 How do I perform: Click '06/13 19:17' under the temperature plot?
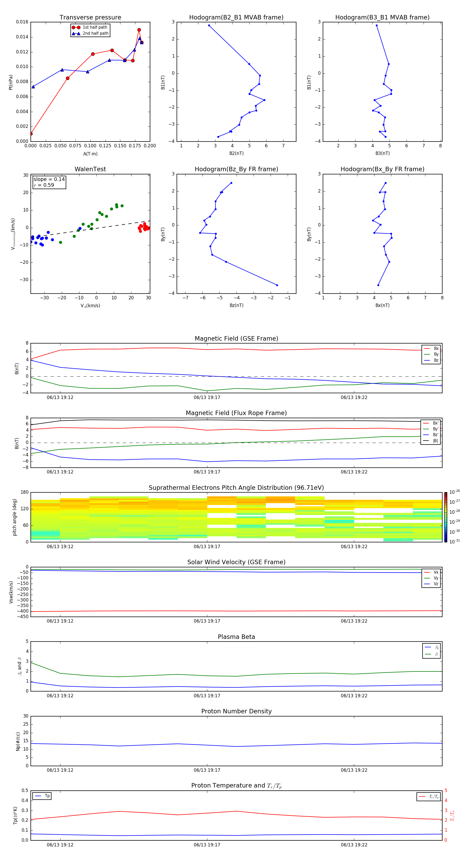(x=207, y=845)
